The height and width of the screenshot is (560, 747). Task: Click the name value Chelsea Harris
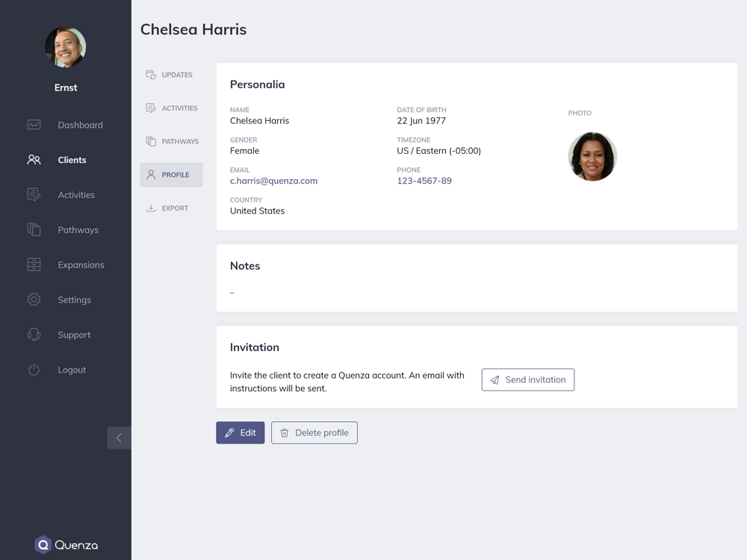(260, 121)
